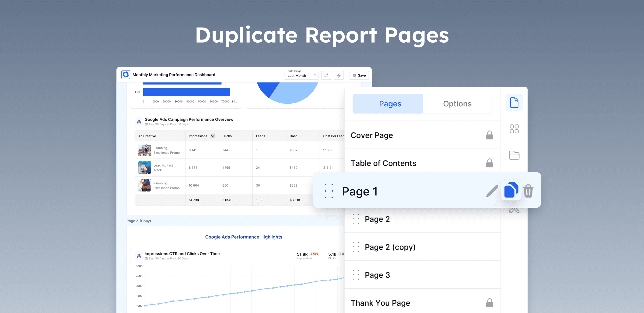Switch to the Options tab
Screen dimensions: 644x313
pyautogui.click(x=457, y=103)
